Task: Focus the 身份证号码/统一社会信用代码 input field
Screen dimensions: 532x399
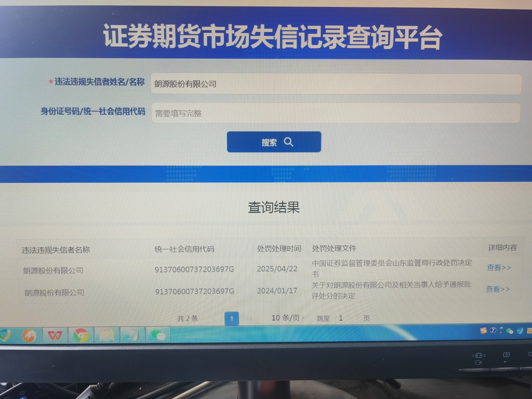Action: coord(336,113)
